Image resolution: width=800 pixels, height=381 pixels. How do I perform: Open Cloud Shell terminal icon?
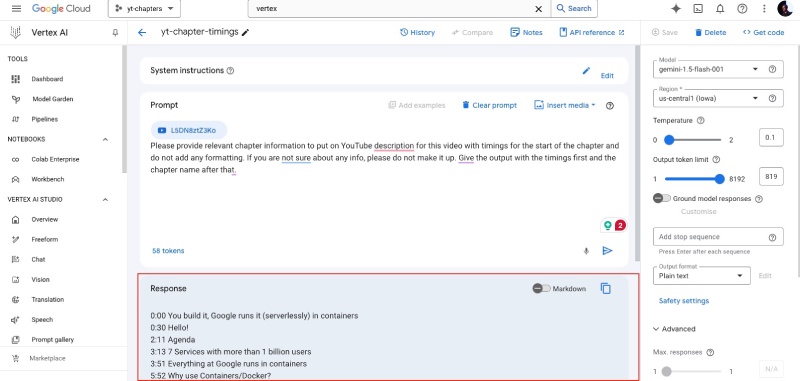tap(698, 9)
